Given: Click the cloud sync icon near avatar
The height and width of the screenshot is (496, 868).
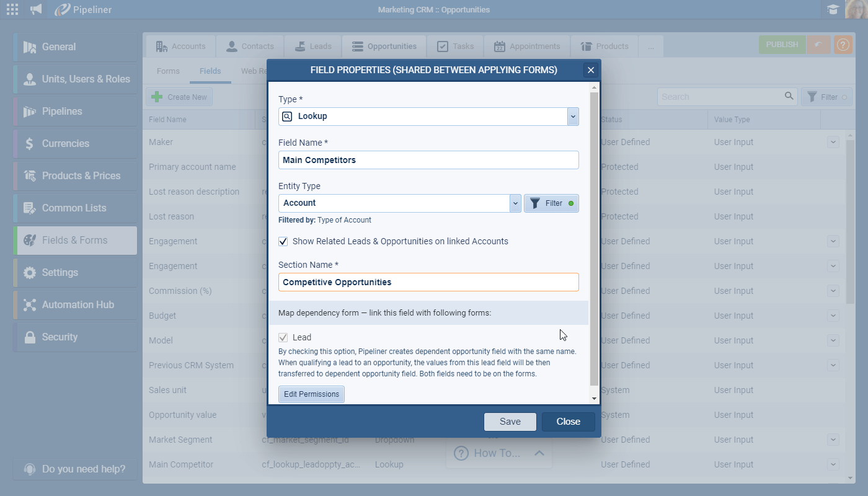Looking at the screenshot, I should pyautogui.click(x=833, y=9).
